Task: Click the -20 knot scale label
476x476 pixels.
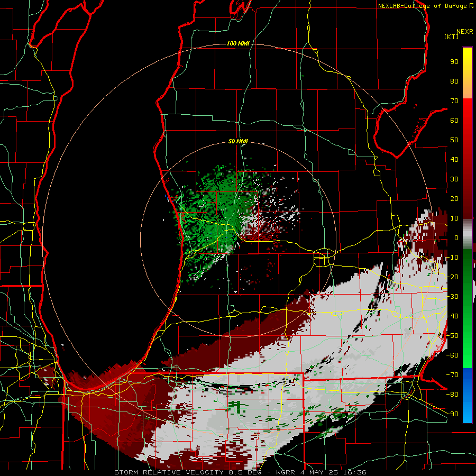Action: point(452,277)
